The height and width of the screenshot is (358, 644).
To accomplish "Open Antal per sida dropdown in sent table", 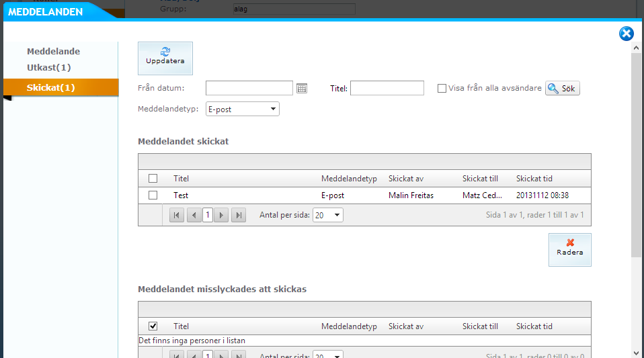I will coord(328,215).
